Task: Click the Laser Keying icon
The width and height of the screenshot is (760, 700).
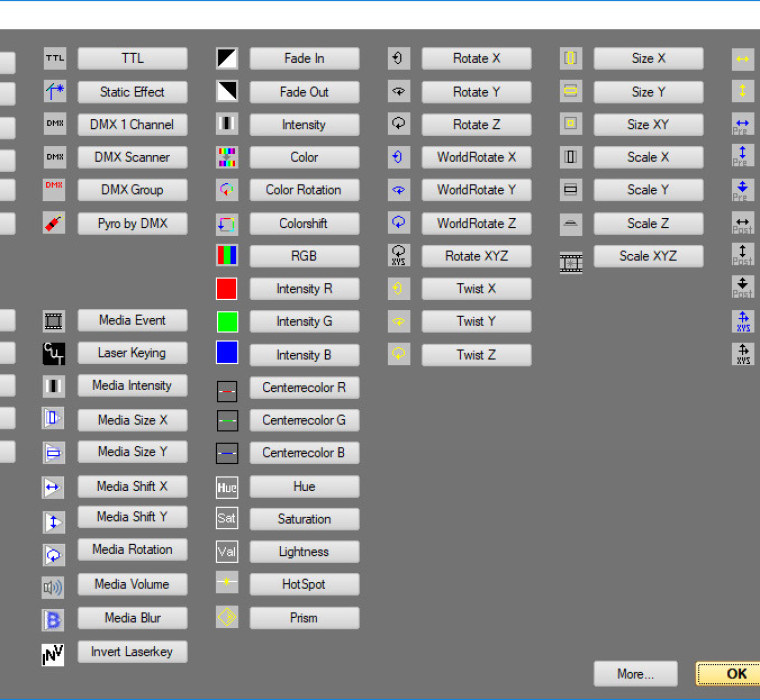Action: coord(54,353)
